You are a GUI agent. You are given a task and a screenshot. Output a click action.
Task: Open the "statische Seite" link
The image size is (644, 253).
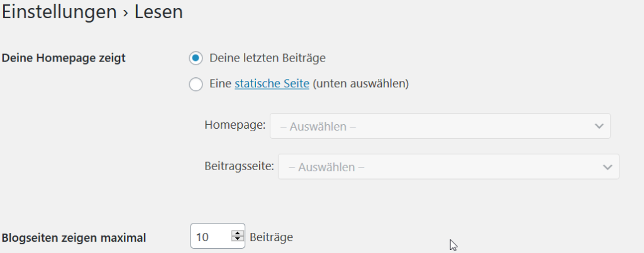pos(272,84)
